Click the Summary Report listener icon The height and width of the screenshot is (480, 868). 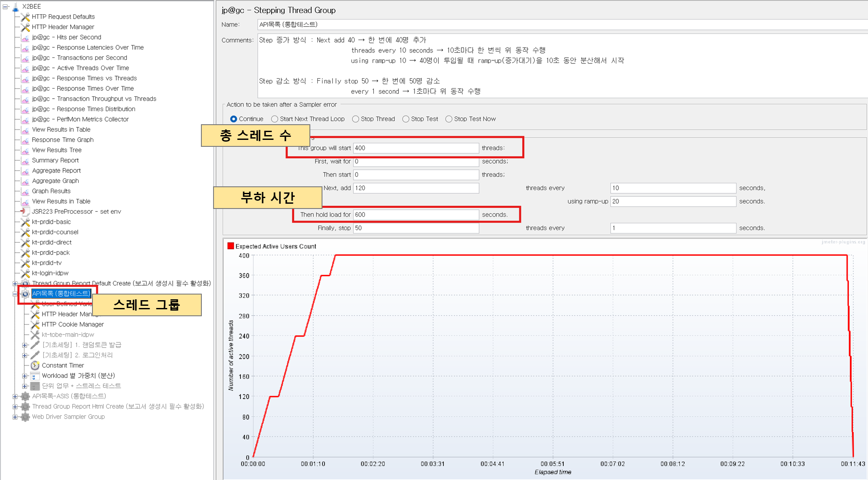click(x=25, y=161)
